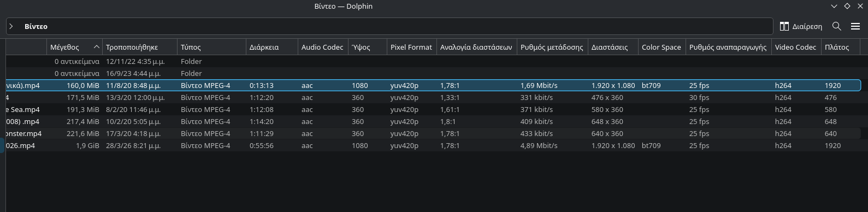Sort by Τροποποιήθηκε column header
Viewport: 868px width, 212px height.
[140, 47]
